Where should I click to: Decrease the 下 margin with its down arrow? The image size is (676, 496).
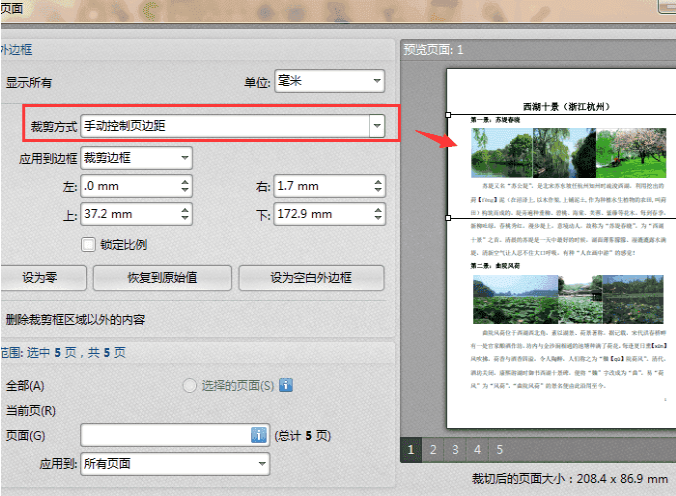378,218
